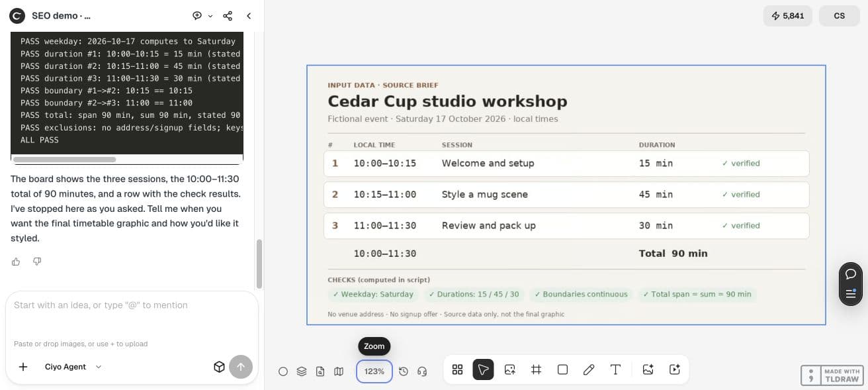Click the image upload tool
This screenshot has width=868, height=390.
point(510,369)
